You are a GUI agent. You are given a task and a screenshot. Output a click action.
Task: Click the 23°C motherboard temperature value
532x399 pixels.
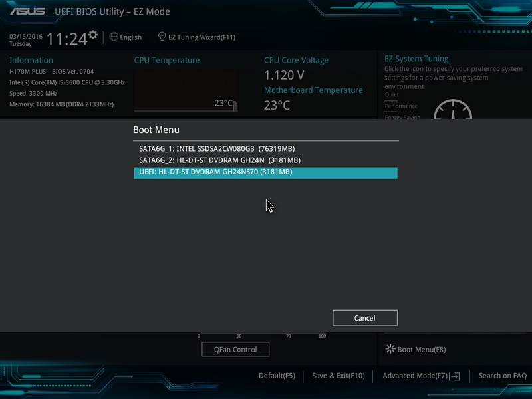click(277, 105)
